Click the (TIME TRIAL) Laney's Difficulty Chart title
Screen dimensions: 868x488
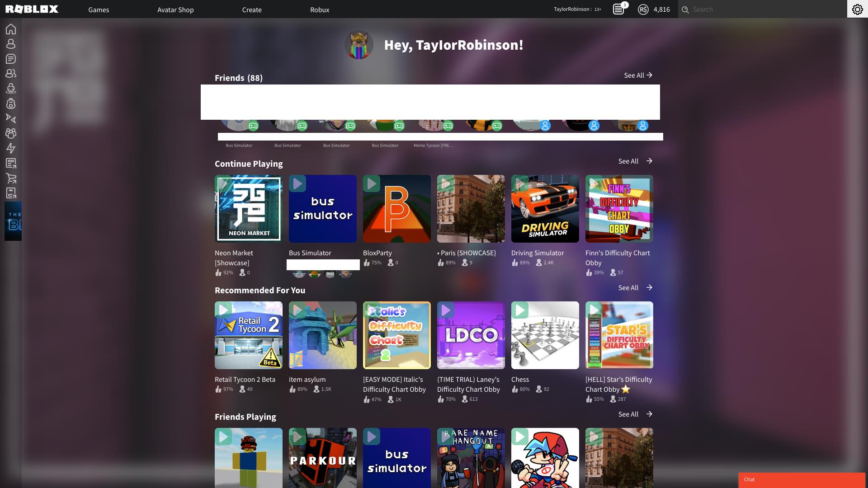click(x=468, y=385)
